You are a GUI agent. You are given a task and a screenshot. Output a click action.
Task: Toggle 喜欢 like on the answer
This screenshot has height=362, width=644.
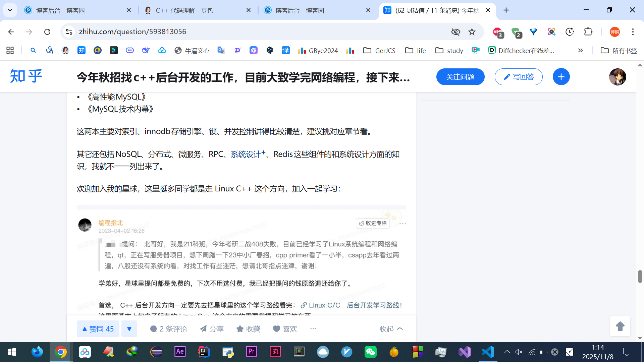[285, 329]
